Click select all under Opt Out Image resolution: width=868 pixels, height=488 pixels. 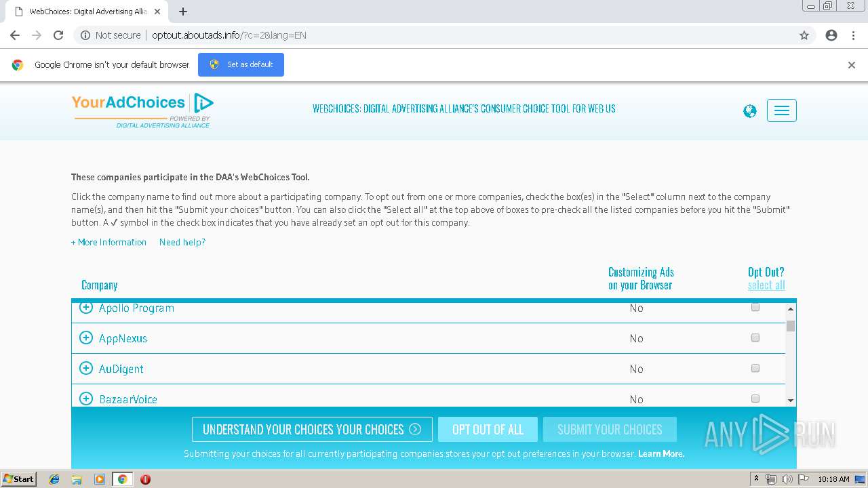tap(766, 285)
